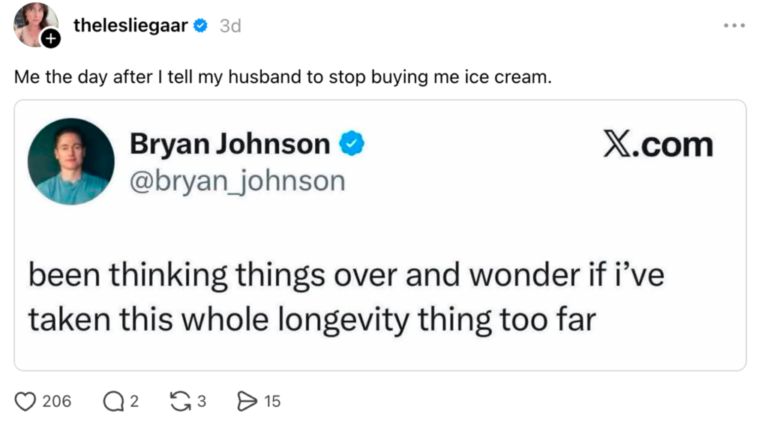The image size is (768, 434).
Task: Open Bryan Johnson's round avatar photo
Action: (x=71, y=161)
